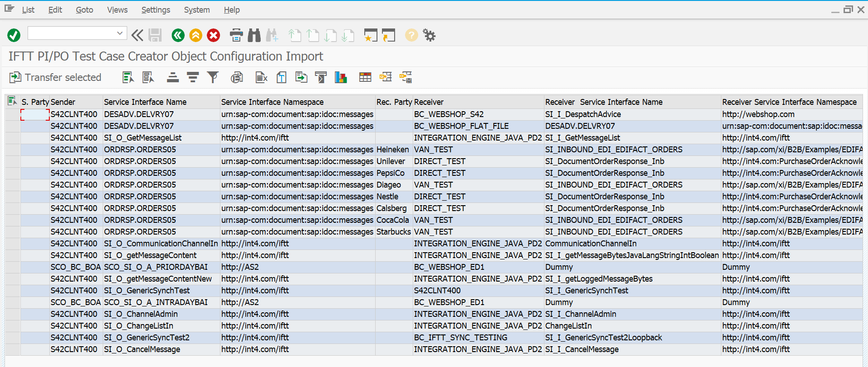Click the green Enter checkmark icon
The height and width of the screenshot is (367, 868).
point(14,35)
